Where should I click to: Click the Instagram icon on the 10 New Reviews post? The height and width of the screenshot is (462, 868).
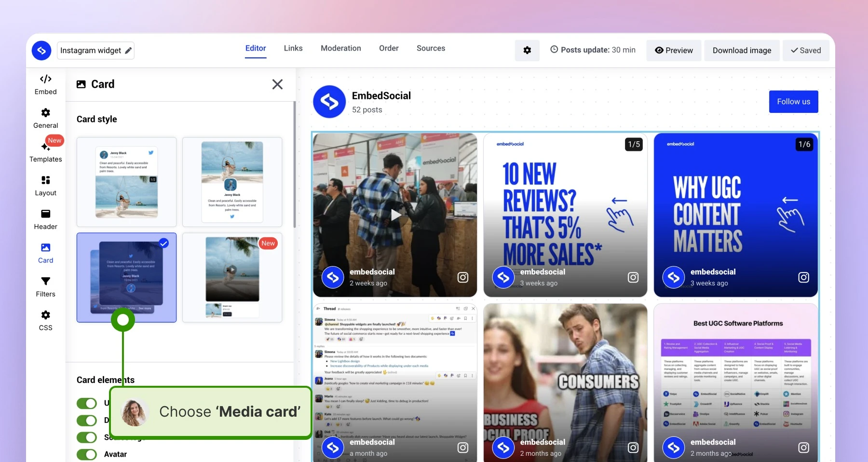(633, 277)
